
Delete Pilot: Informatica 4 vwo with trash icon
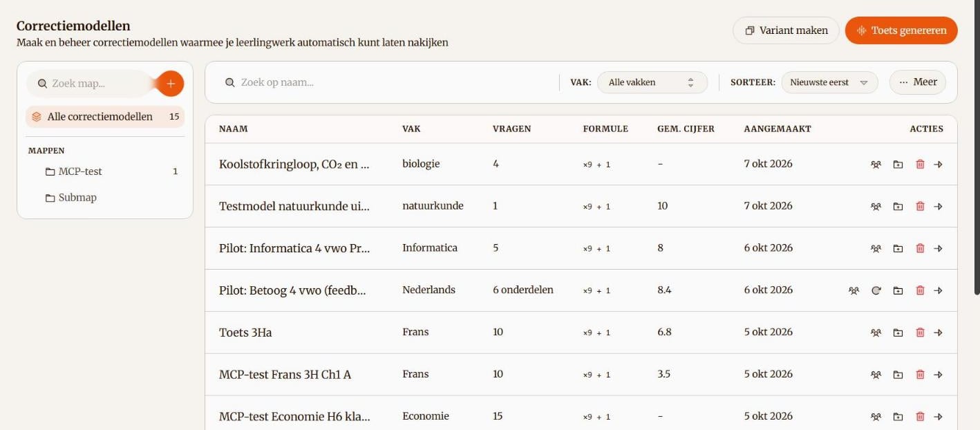[920, 249]
